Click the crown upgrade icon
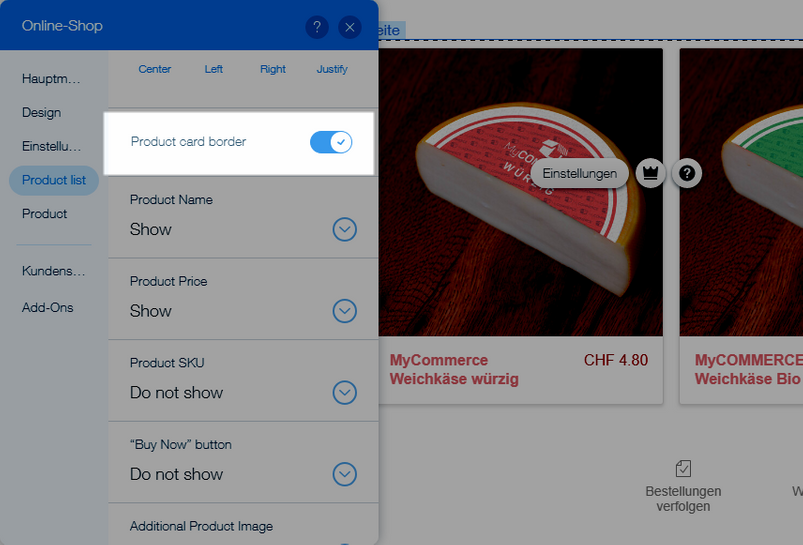 650,173
